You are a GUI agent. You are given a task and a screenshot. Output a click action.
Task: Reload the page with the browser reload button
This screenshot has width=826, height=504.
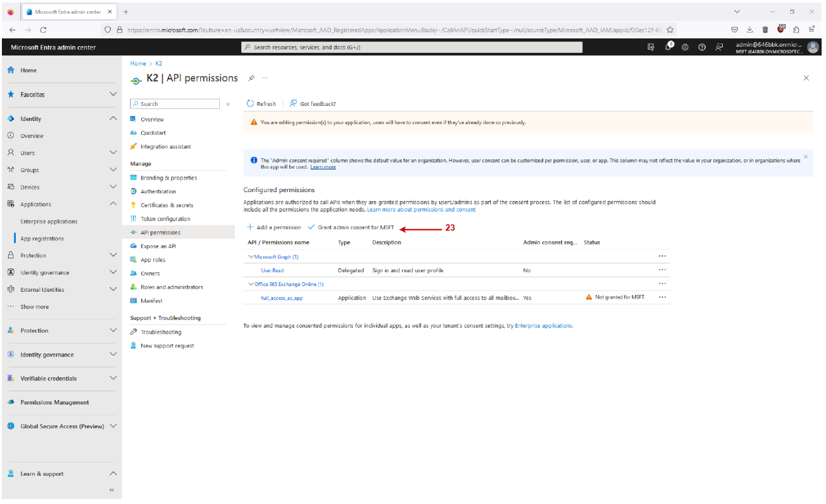coord(43,30)
